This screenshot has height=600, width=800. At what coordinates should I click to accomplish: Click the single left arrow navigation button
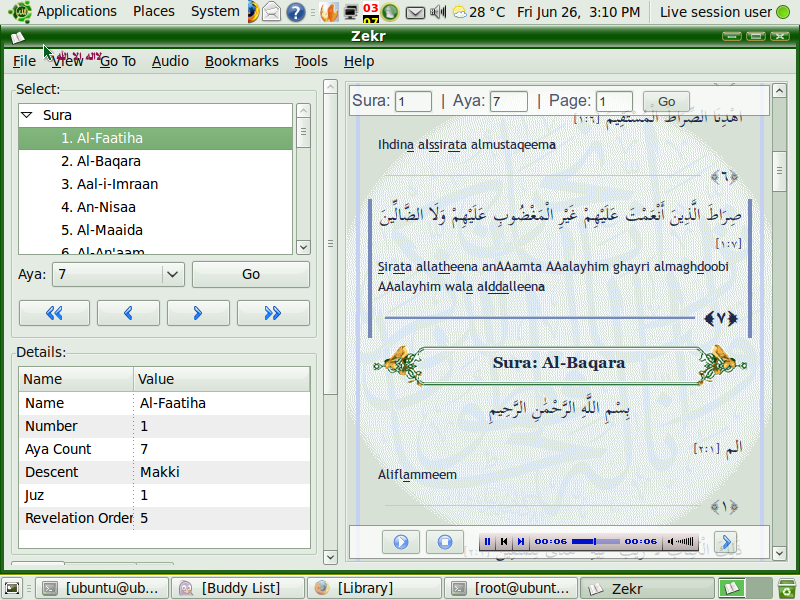128,313
